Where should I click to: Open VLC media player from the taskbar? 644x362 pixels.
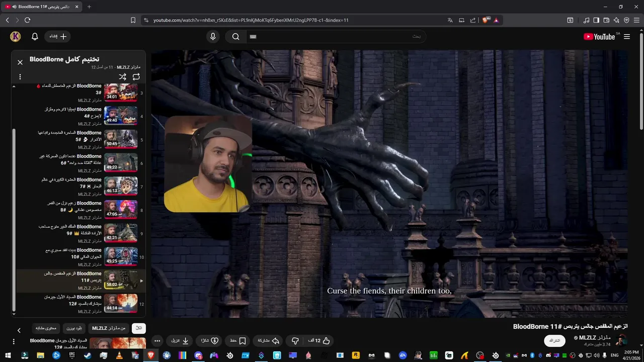tap(119, 355)
